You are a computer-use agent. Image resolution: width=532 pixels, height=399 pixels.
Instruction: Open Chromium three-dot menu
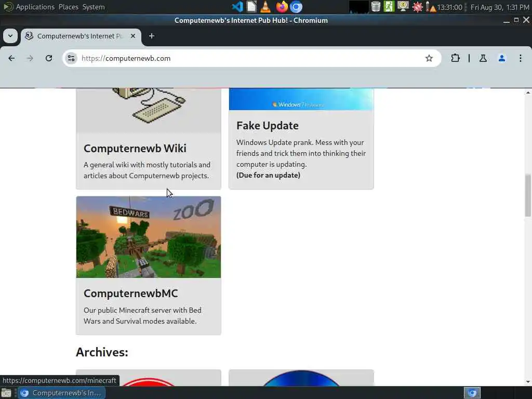[521, 58]
